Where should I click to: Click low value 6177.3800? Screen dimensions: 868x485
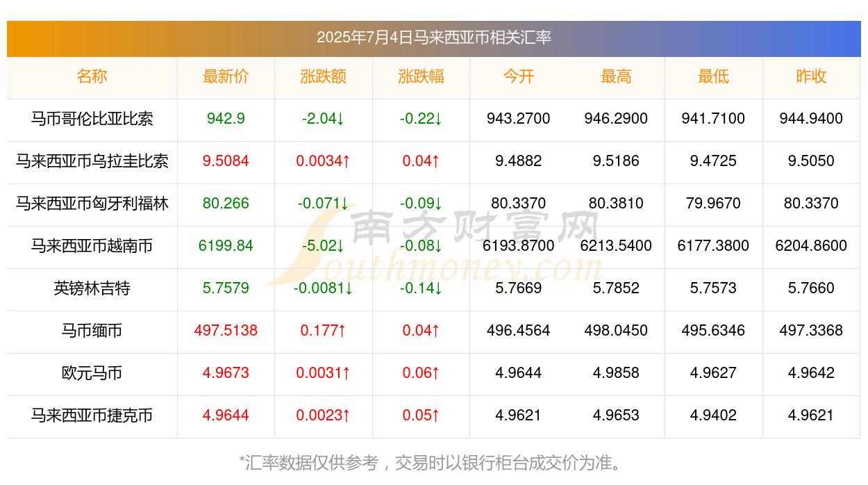pos(714,246)
